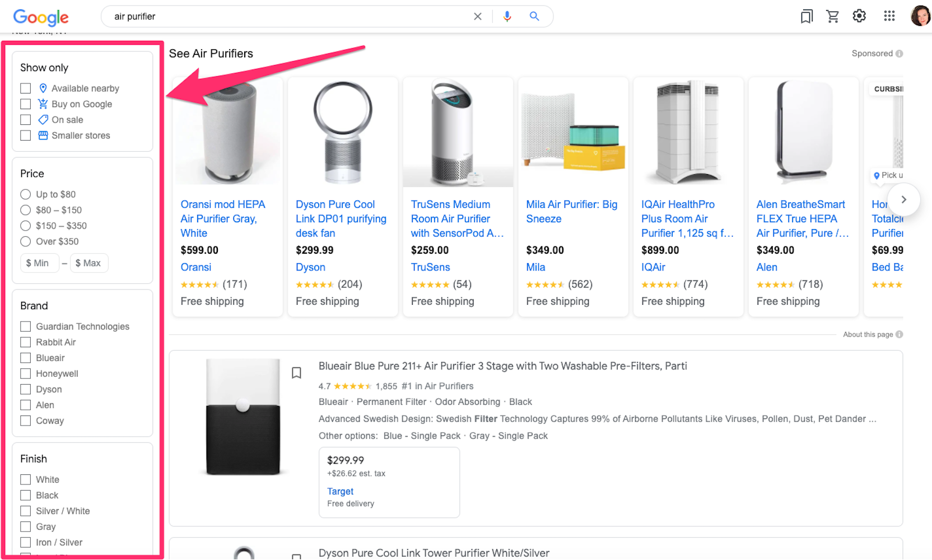Open Mila Air Purifier: Big Sneeze link

(572, 212)
